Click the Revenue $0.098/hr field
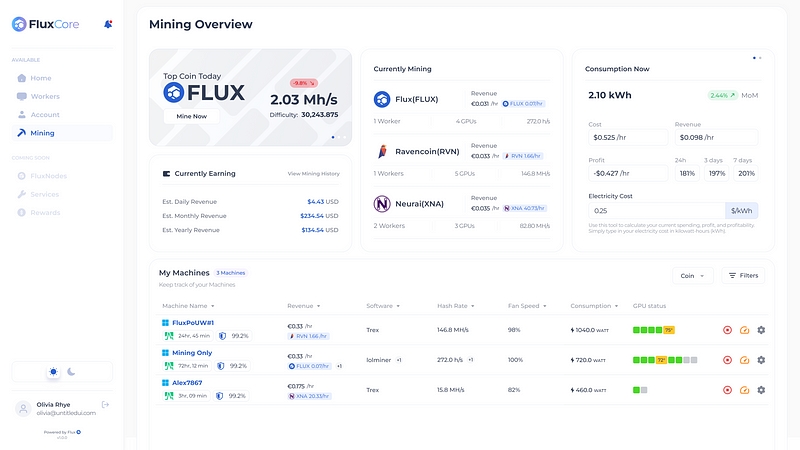This screenshot has height=450, width=800. [x=716, y=137]
